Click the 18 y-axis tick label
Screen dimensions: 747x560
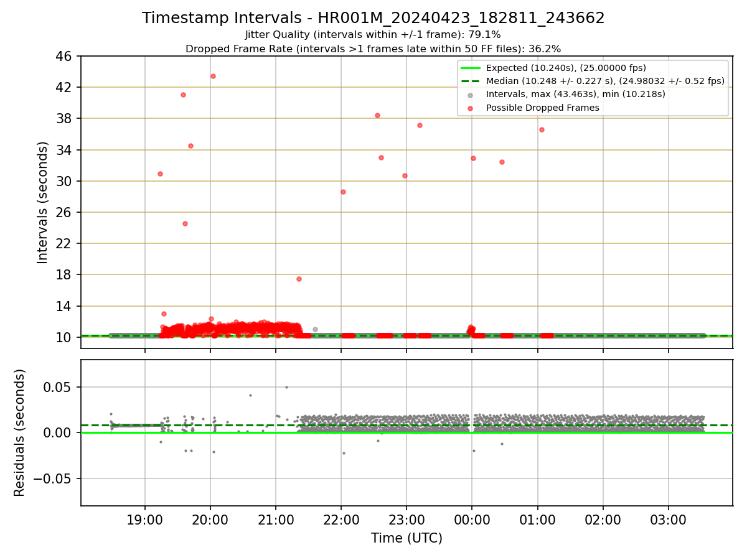click(65, 274)
